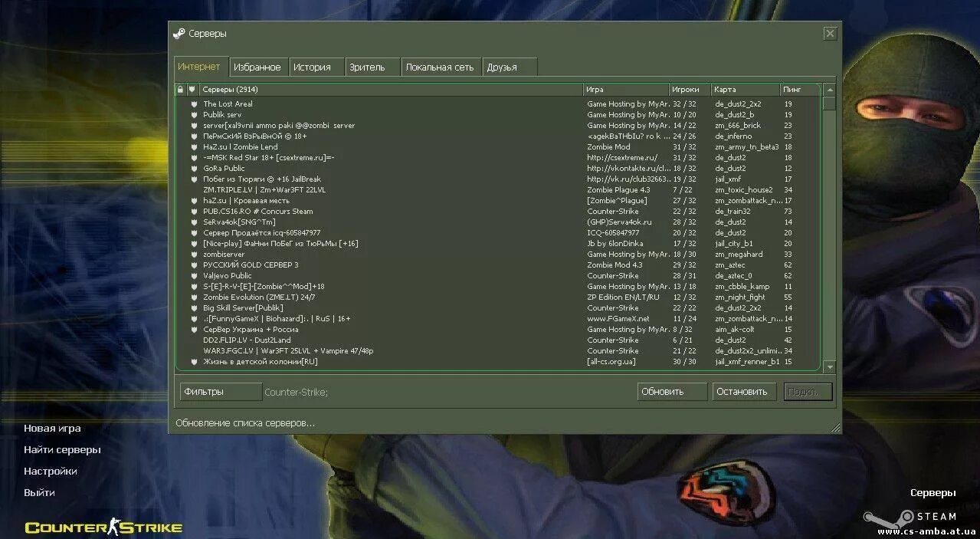Click the shield icon beside 'Zombie Evolution (ZME.LT) 24/7'
This screenshot has width=980, height=539.
tap(194, 297)
